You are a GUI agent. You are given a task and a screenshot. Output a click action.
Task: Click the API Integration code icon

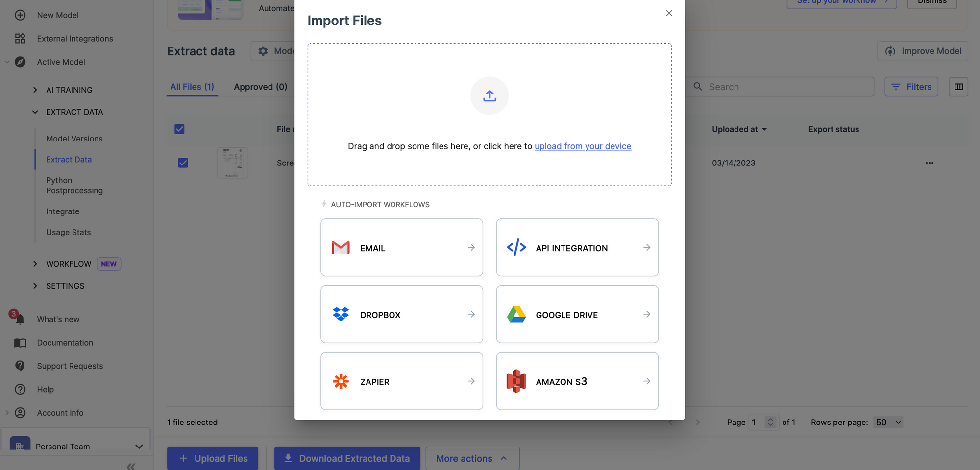coord(516,248)
